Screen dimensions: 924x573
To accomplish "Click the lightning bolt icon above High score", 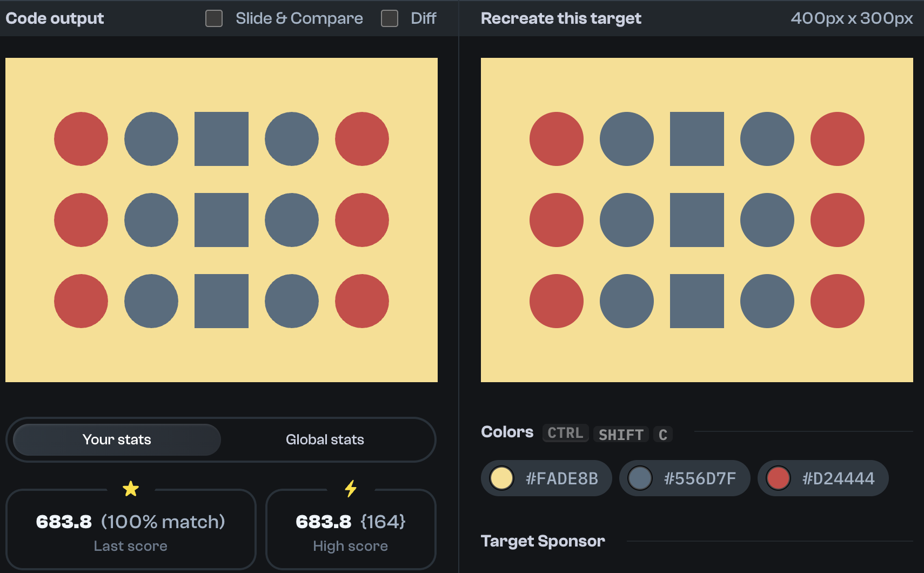I will pyautogui.click(x=351, y=488).
